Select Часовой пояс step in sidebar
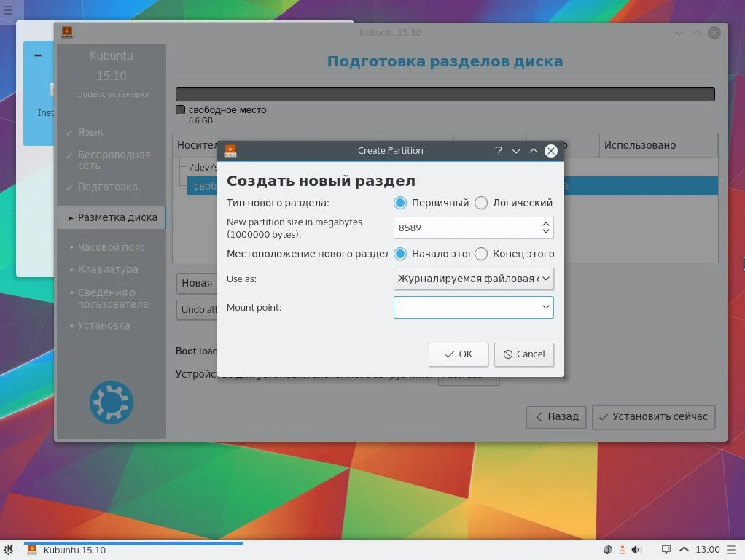745x560 pixels. [112, 247]
